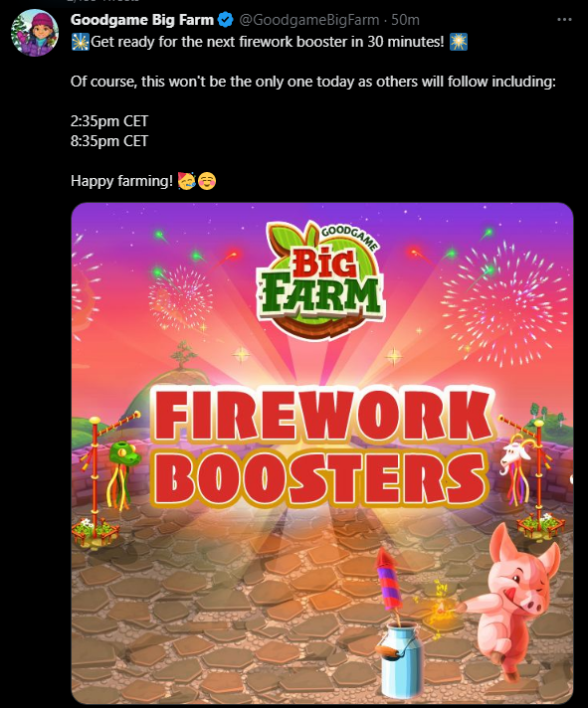Open the @GoodgameBigFarm handle link
Viewport: 588px width, 708px height.
click(x=308, y=20)
